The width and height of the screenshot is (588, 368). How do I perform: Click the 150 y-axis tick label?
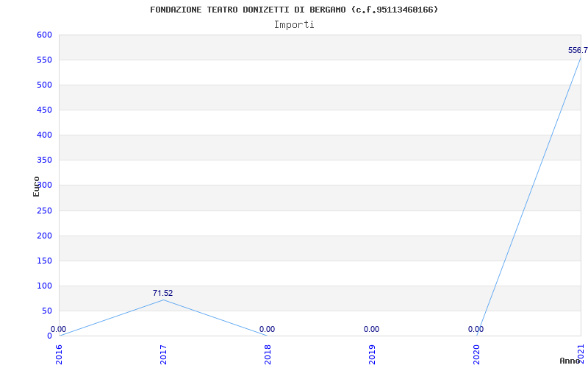click(x=44, y=261)
